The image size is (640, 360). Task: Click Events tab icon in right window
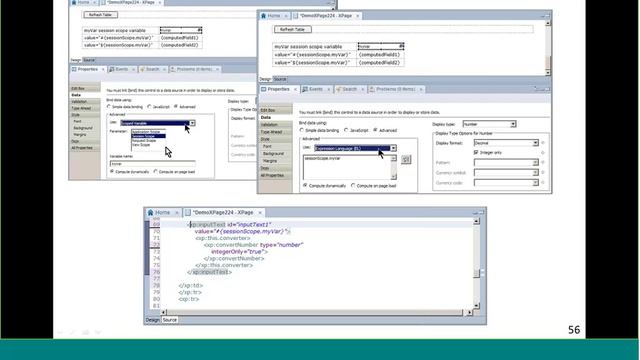tap(305, 89)
